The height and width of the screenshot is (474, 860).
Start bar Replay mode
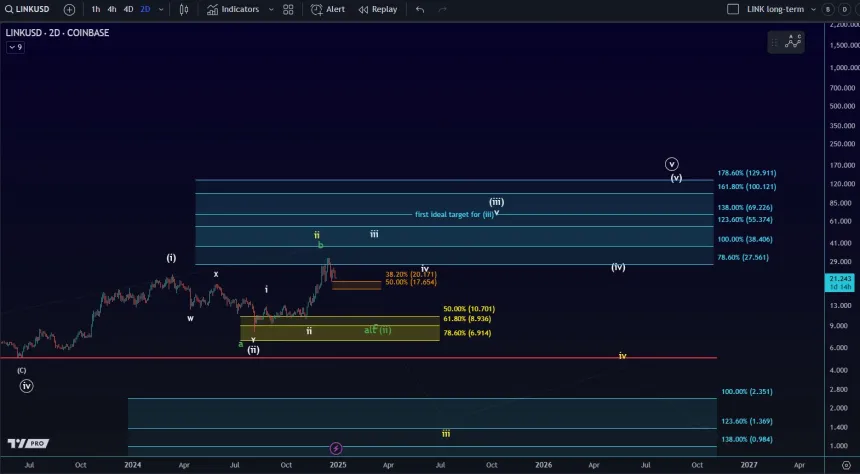coord(377,9)
